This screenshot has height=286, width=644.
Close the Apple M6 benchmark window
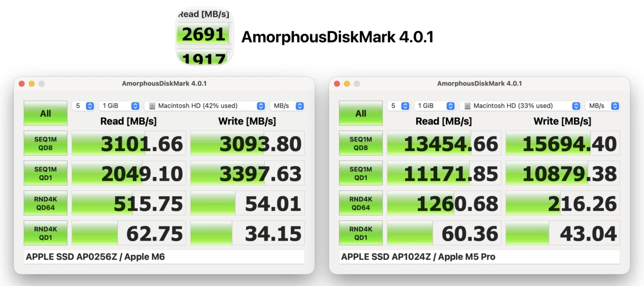coord(22,84)
